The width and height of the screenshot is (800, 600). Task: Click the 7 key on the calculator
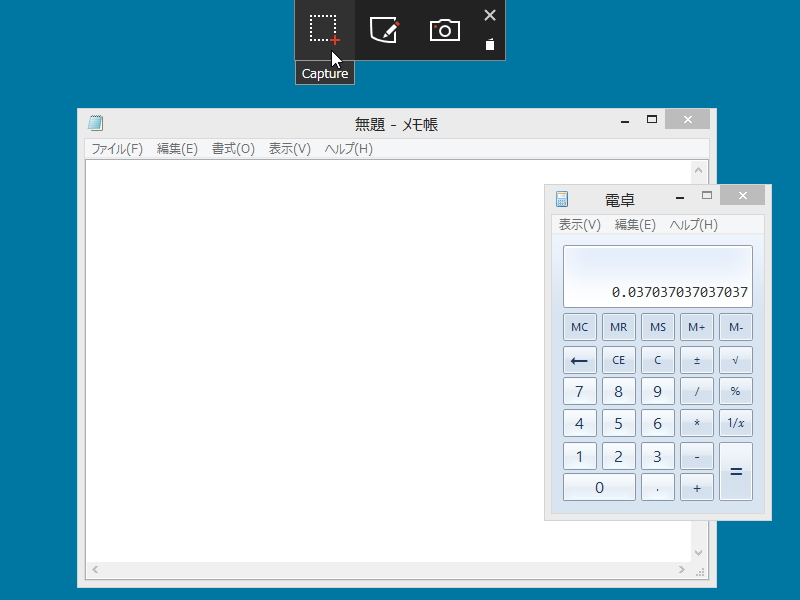click(580, 391)
